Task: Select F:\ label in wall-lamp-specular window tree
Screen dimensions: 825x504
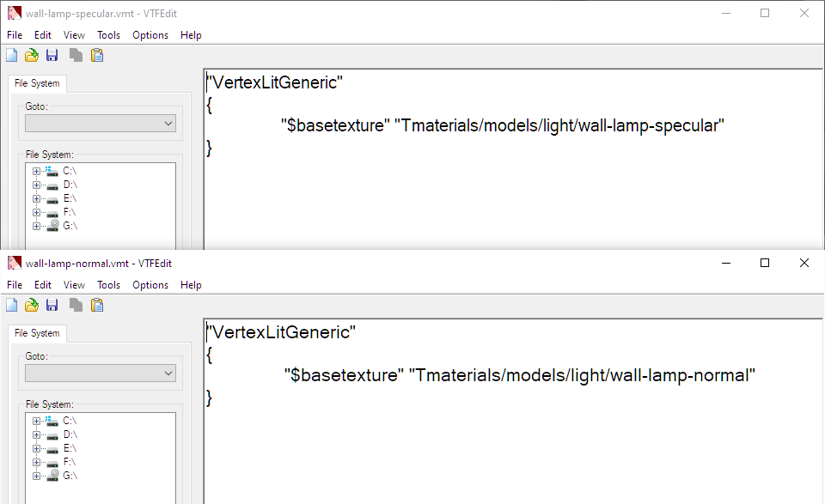Action: pos(70,212)
